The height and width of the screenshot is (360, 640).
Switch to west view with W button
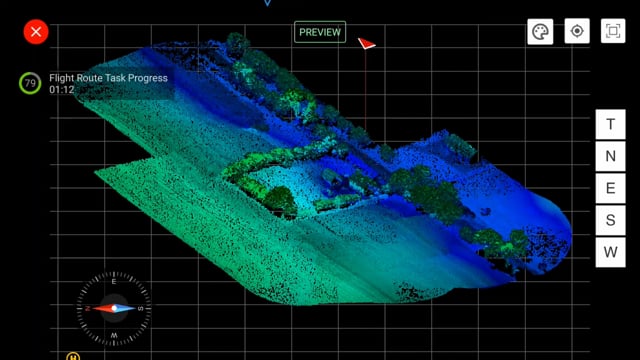coord(611,253)
